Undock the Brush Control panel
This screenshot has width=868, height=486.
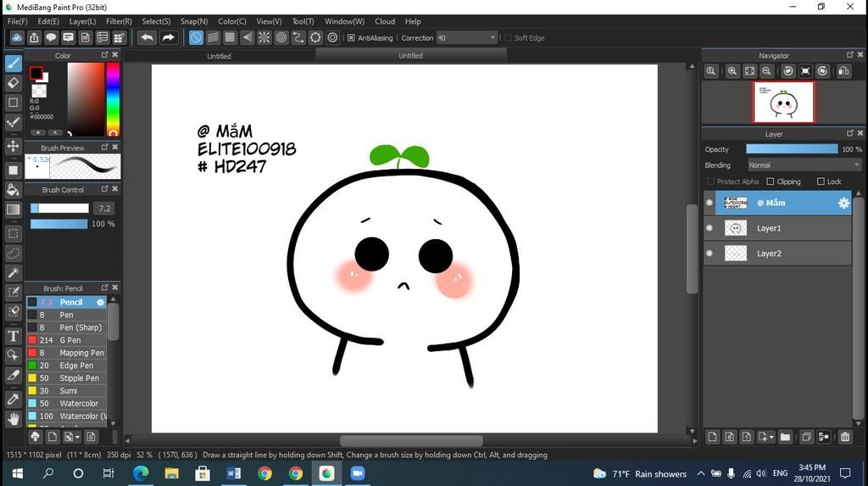click(x=104, y=189)
